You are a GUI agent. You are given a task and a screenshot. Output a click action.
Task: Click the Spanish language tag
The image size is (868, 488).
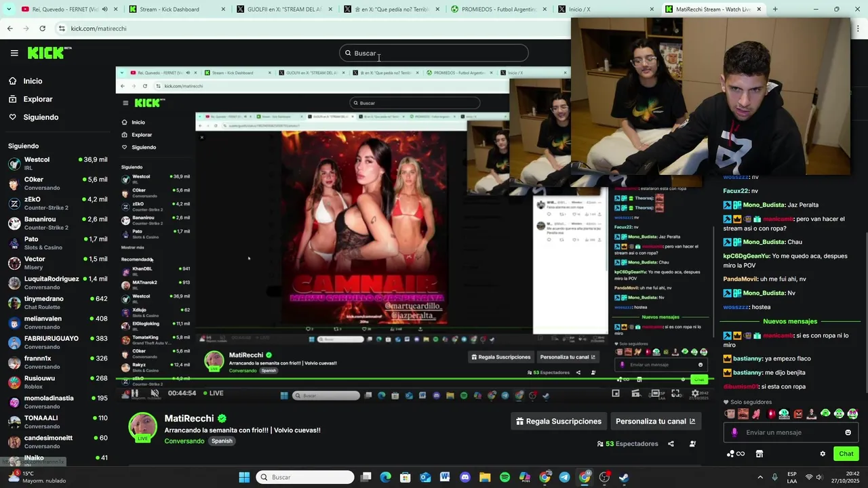pos(222,441)
